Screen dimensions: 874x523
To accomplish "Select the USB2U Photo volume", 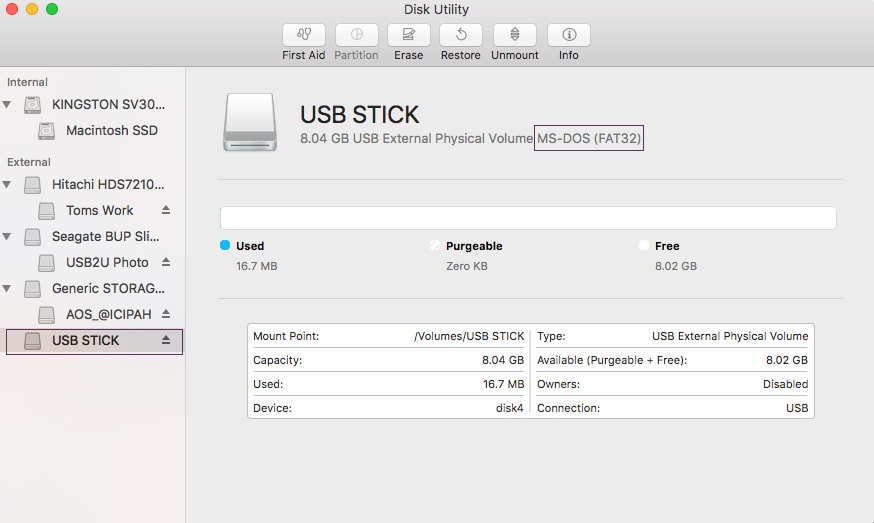I will [x=107, y=262].
